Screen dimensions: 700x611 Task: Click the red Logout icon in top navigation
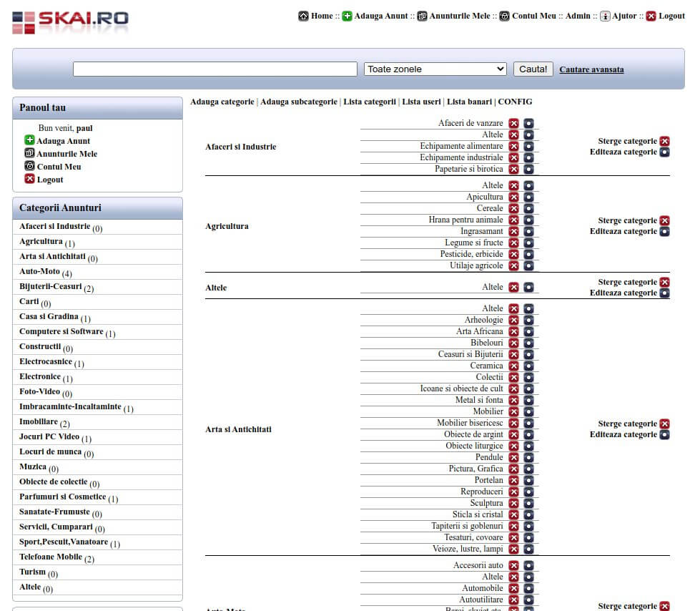651,16
